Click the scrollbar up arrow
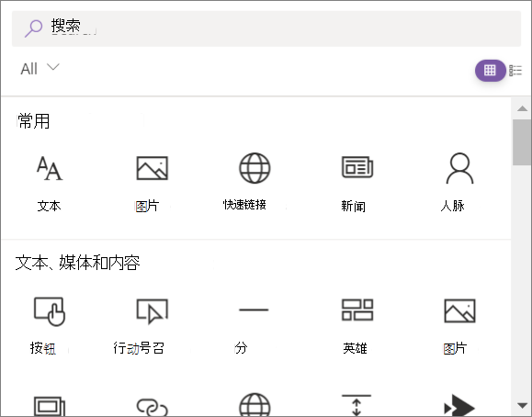Viewport: 532px width, 417px height. pos(522,108)
